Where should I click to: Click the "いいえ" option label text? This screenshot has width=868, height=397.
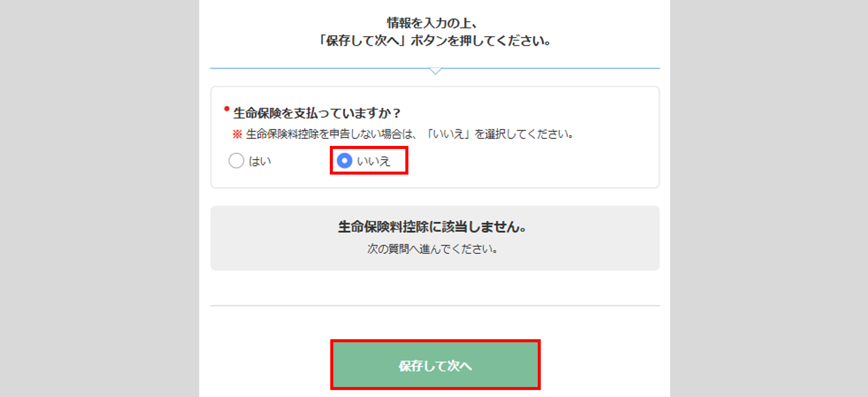(x=374, y=162)
